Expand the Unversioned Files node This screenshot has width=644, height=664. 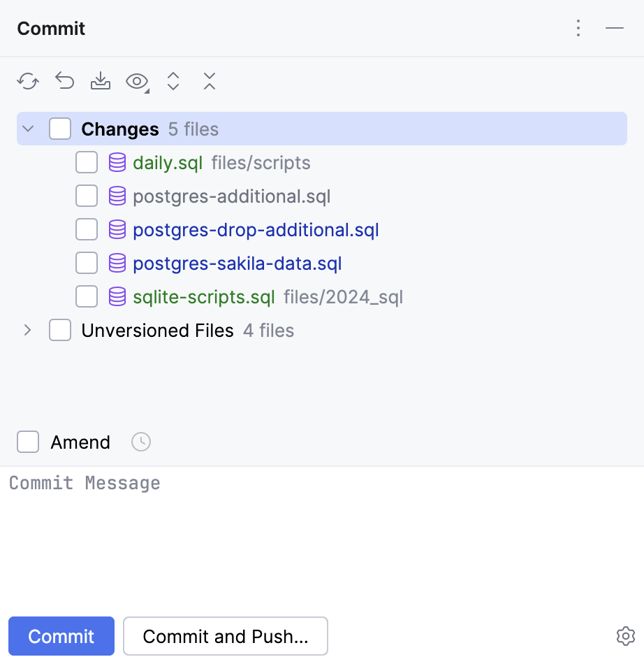(28, 330)
